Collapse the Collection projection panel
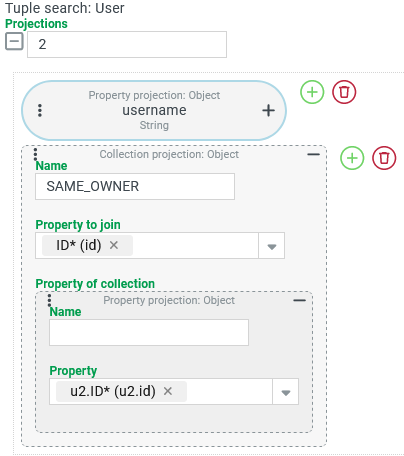The height and width of the screenshot is (456, 404). [313, 154]
